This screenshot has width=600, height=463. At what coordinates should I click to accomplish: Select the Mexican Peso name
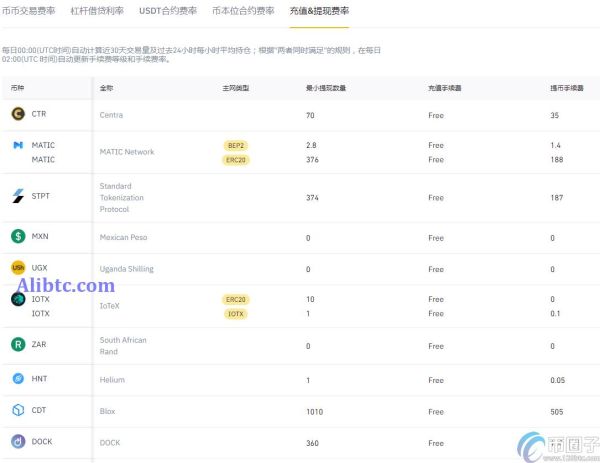pyautogui.click(x=123, y=237)
